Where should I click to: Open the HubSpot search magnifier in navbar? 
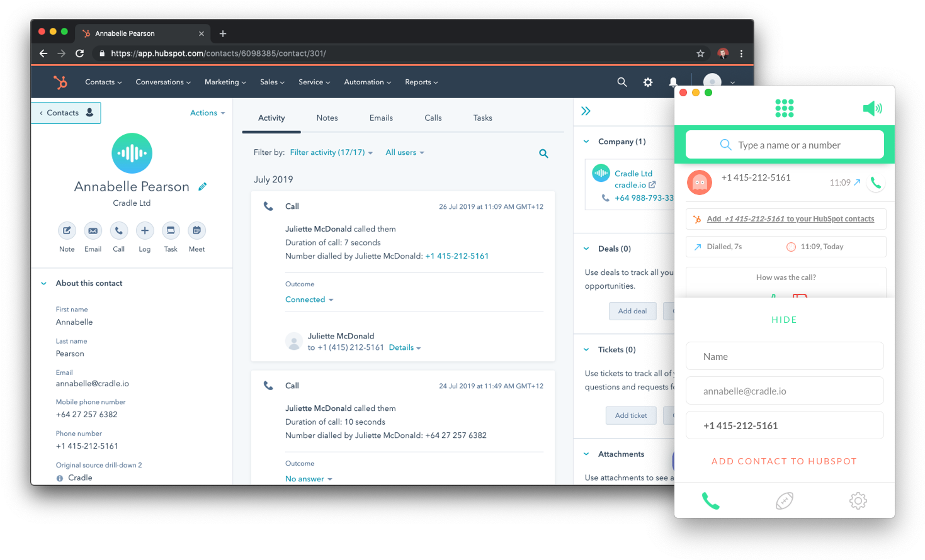point(622,82)
